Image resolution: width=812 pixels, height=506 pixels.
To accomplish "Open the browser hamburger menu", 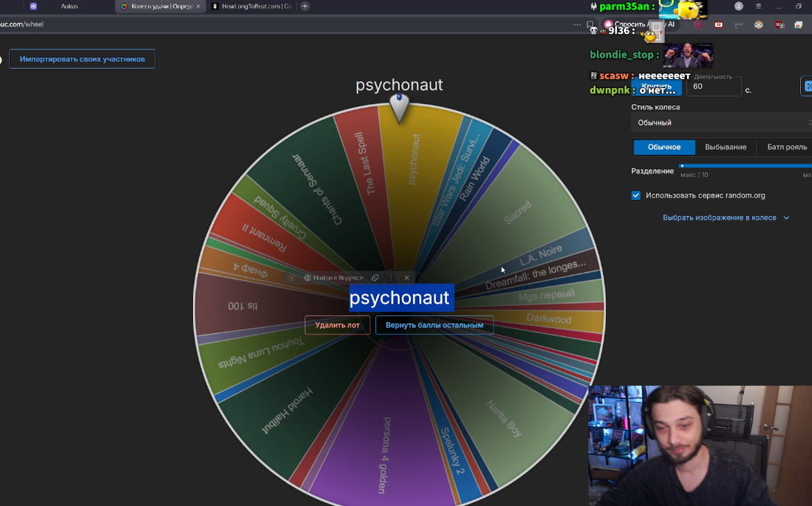I will click(759, 6).
